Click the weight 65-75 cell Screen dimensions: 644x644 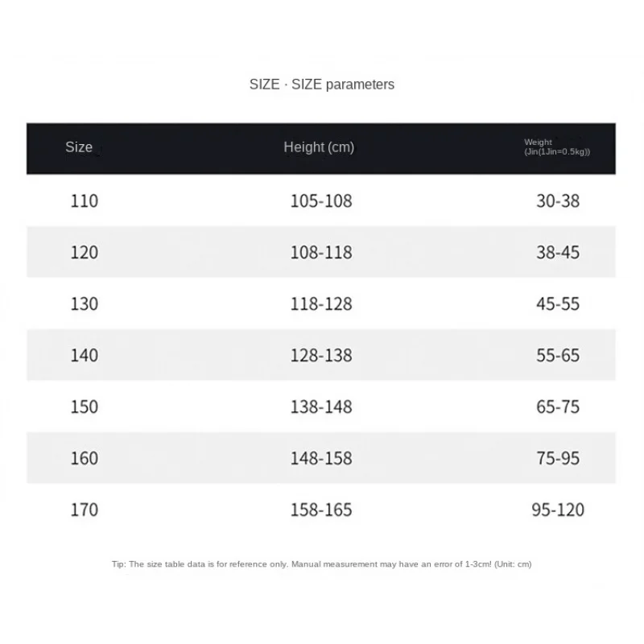pos(558,407)
